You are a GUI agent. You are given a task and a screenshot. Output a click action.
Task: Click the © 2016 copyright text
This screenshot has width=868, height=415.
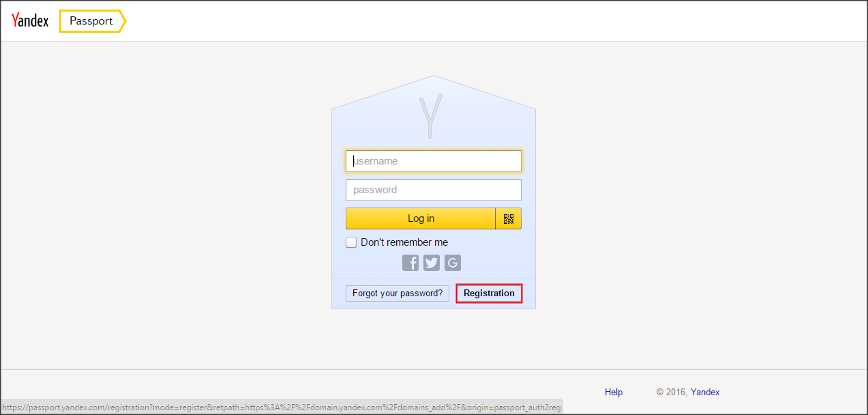(x=672, y=392)
